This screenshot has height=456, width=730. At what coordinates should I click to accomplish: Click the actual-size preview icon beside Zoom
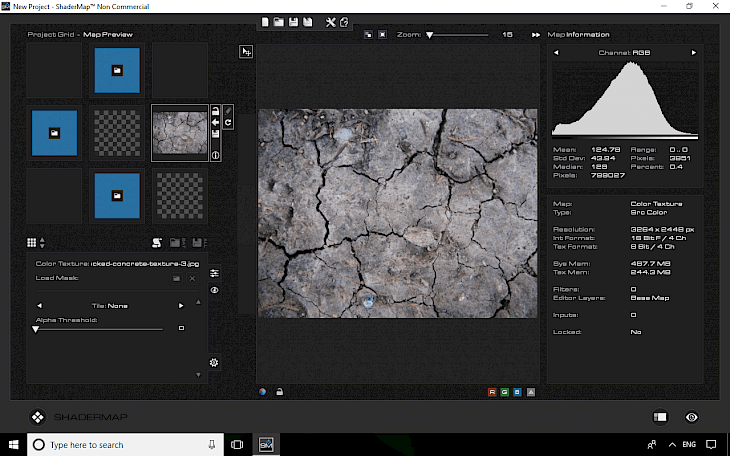[382, 35]
